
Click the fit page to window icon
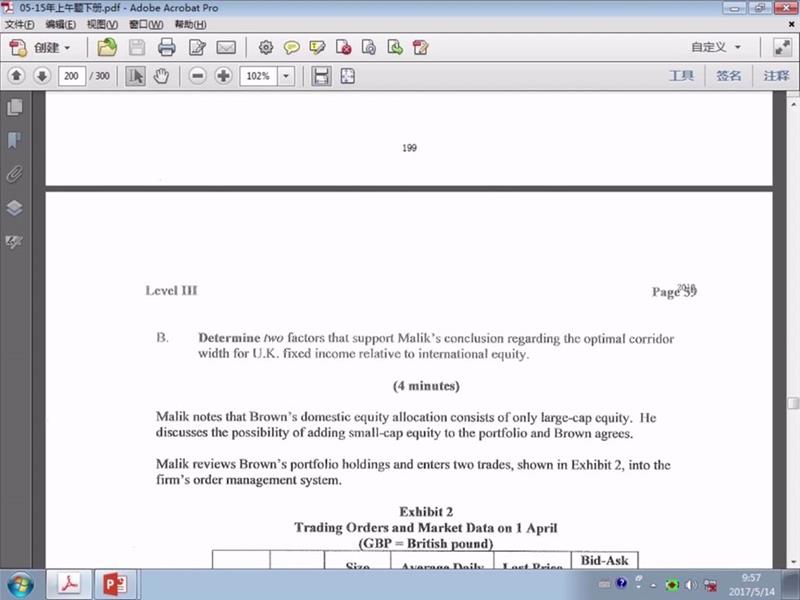[x=347, y=76]
